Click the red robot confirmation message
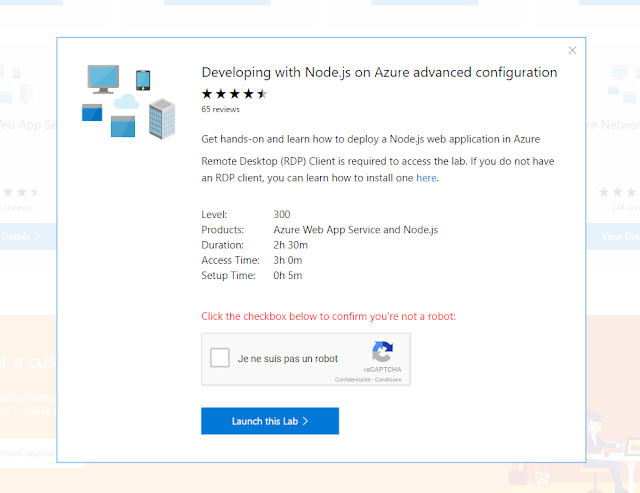Screen dimensions: 640x493 (328, 316)
